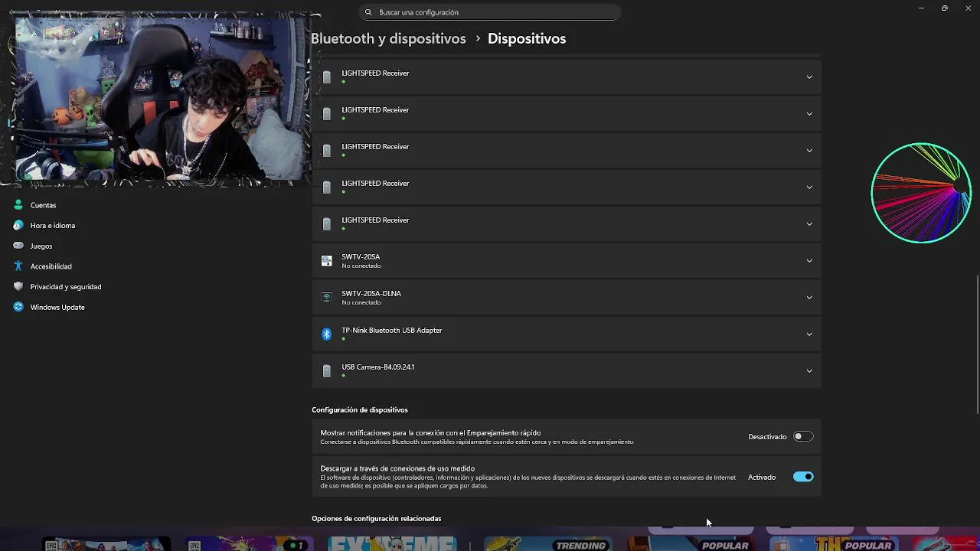Image resolution: width=980 pixels, height=551 pixels.
Task: Enable Emparejamiento rápido notifications toggle
Action: [803, 437]
